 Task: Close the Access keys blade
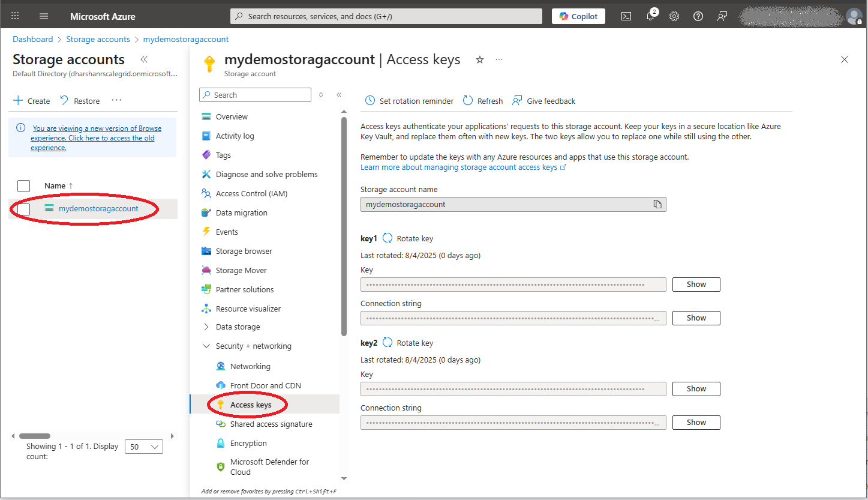point(845,59)
